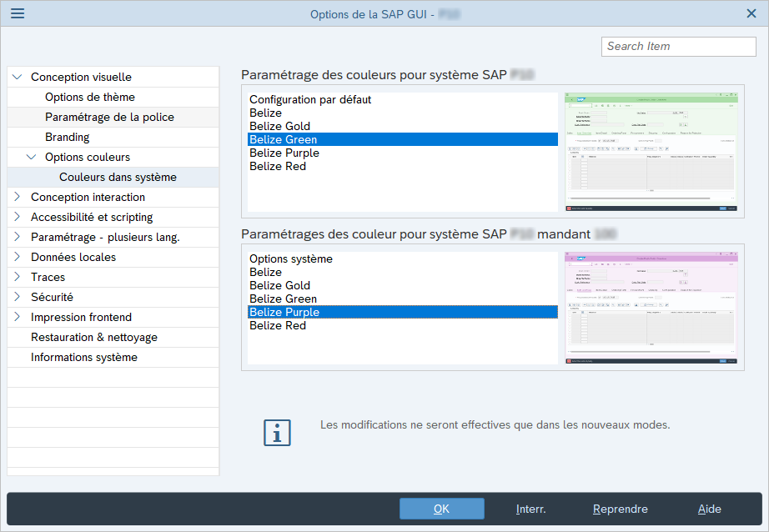Viewport: 769px width, 532px height.
Task: Choose Configuration par défaut system color
Action: coord(403,99)
